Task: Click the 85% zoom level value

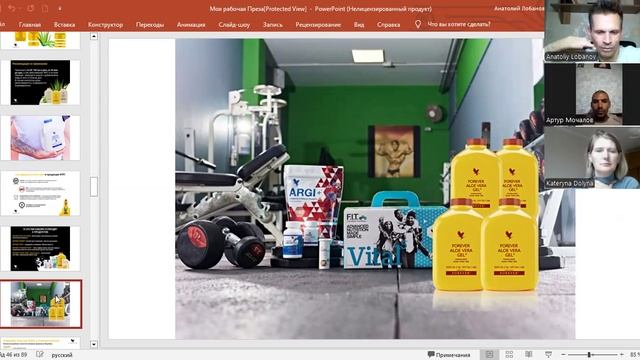Action: [635, 355]
